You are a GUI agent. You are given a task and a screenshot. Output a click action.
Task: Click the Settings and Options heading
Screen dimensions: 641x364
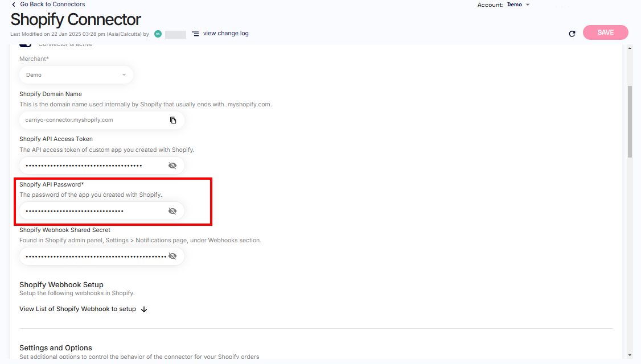56,348
